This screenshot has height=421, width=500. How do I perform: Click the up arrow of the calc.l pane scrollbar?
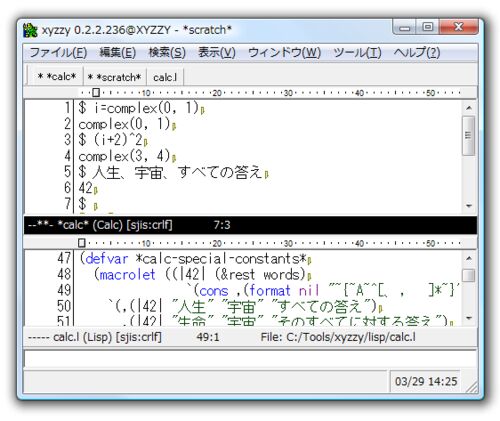coord(469,258)
